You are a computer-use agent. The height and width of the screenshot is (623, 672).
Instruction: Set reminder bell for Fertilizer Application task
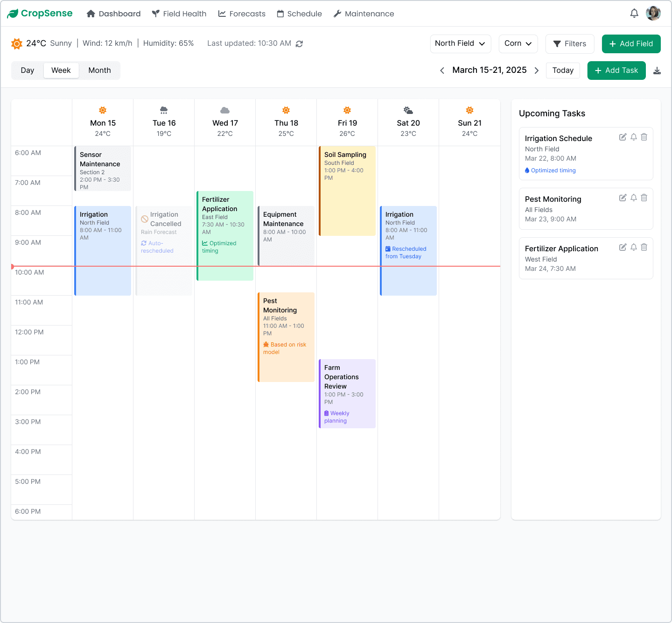[633, 248]
